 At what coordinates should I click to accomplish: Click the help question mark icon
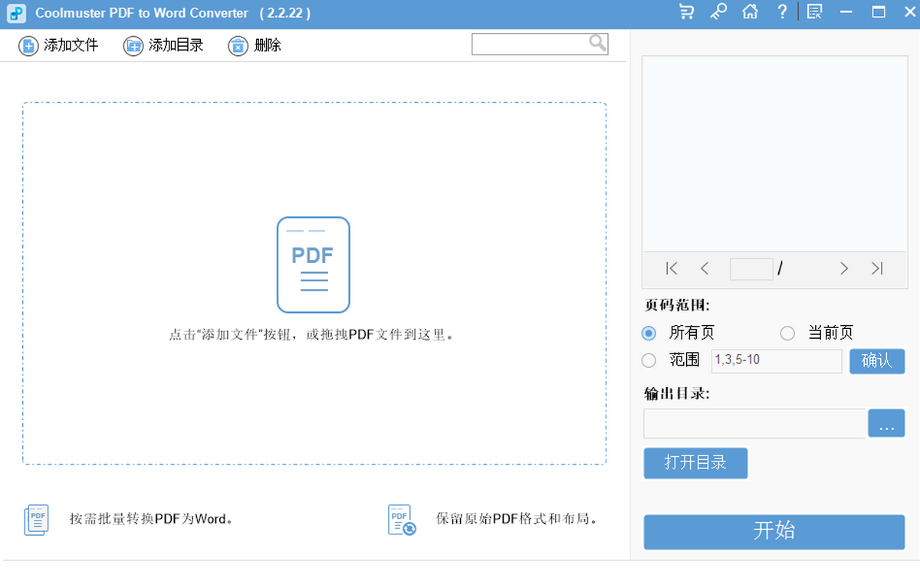click(782, 12)
